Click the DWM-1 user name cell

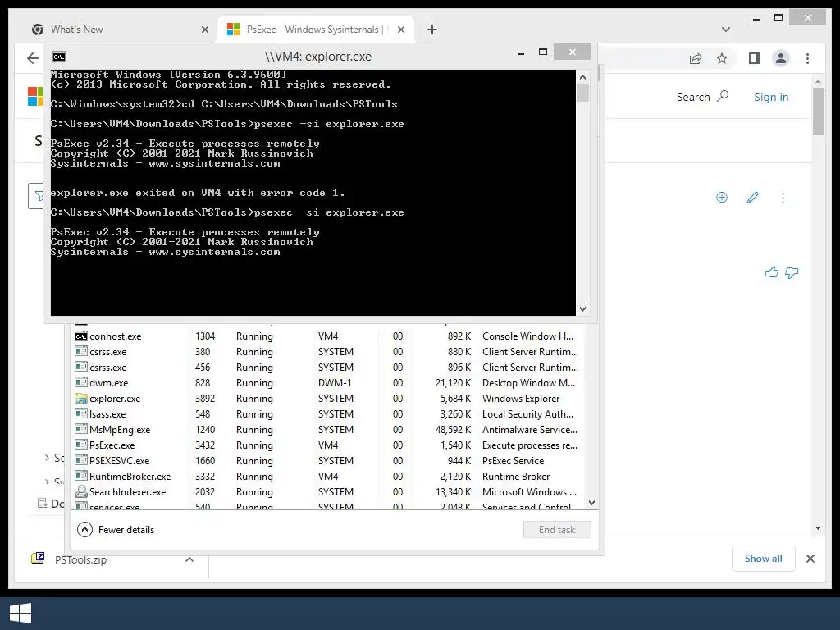pos(335,383)
